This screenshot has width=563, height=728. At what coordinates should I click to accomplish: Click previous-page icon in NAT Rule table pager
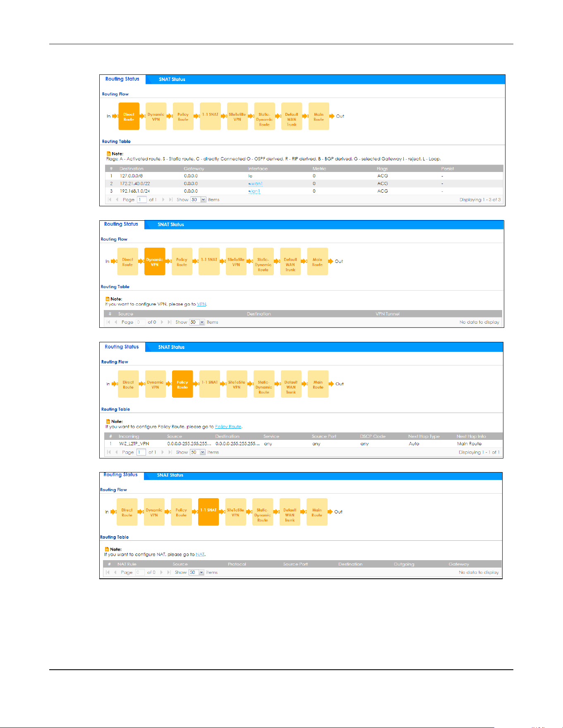115,573
